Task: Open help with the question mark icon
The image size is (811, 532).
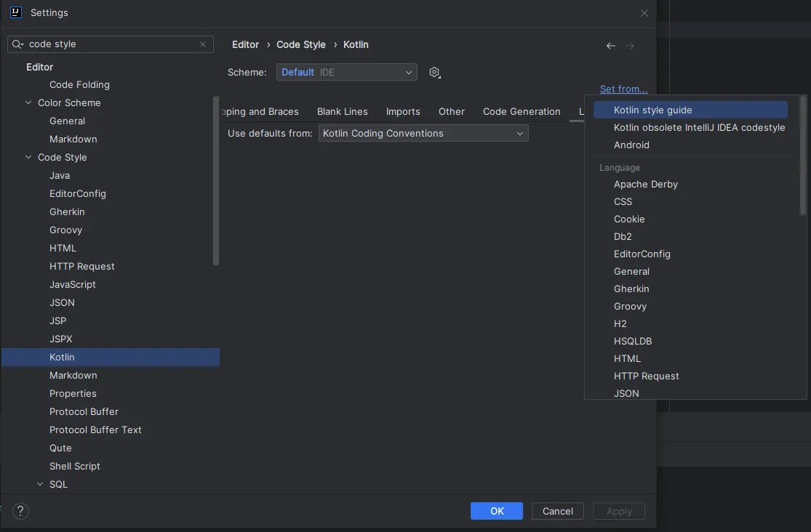Action: pos(20,512)
